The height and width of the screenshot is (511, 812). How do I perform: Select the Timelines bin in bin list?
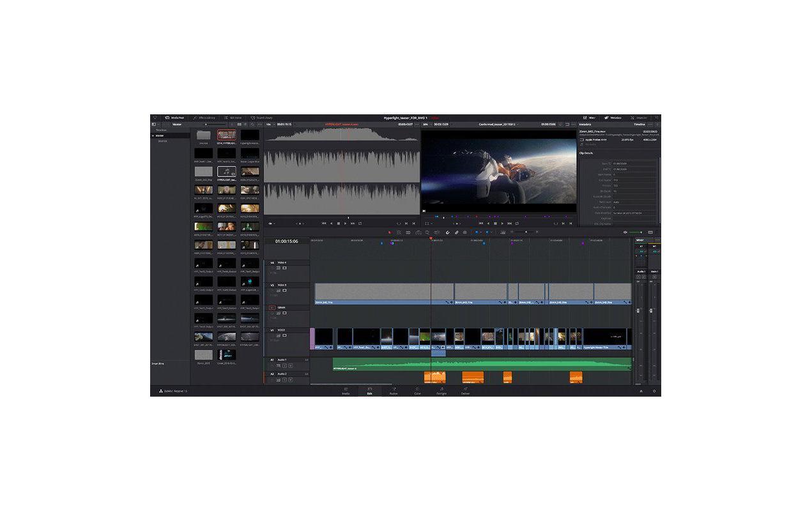point(161,130)
